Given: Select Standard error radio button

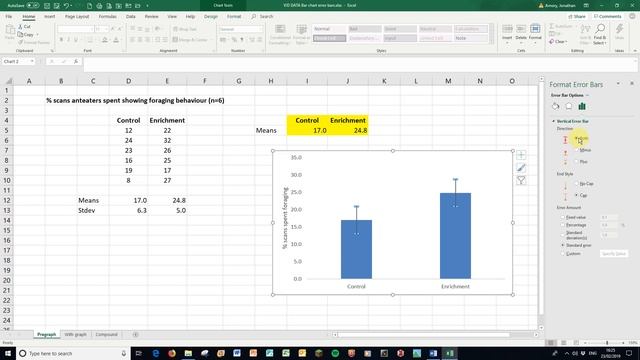Looking at the screenshot, I should coord(563,245).
